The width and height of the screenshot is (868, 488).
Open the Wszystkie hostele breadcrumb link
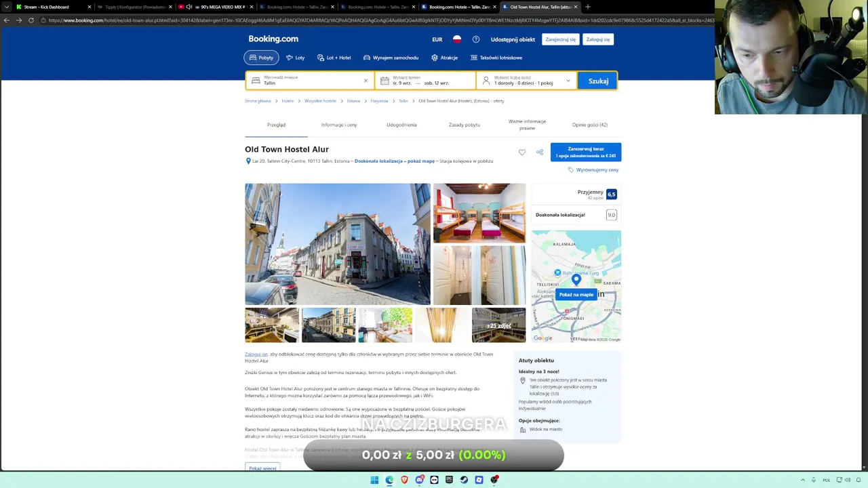tap(320, 101)
